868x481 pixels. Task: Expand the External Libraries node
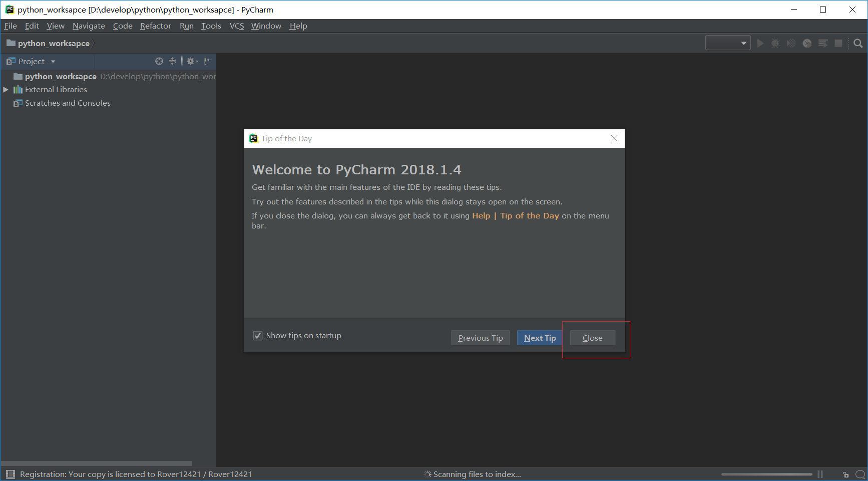[x=6, y=89]
